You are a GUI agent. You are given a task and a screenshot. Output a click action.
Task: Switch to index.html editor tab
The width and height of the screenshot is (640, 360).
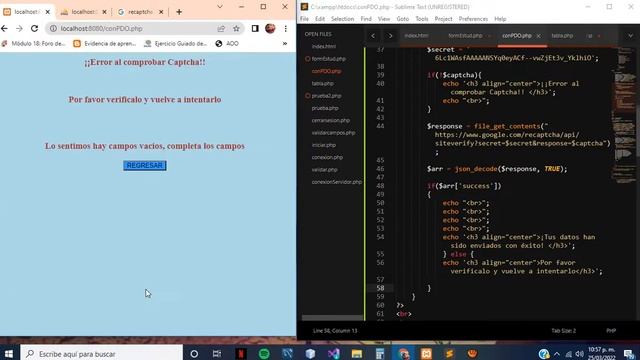(416, 36)
